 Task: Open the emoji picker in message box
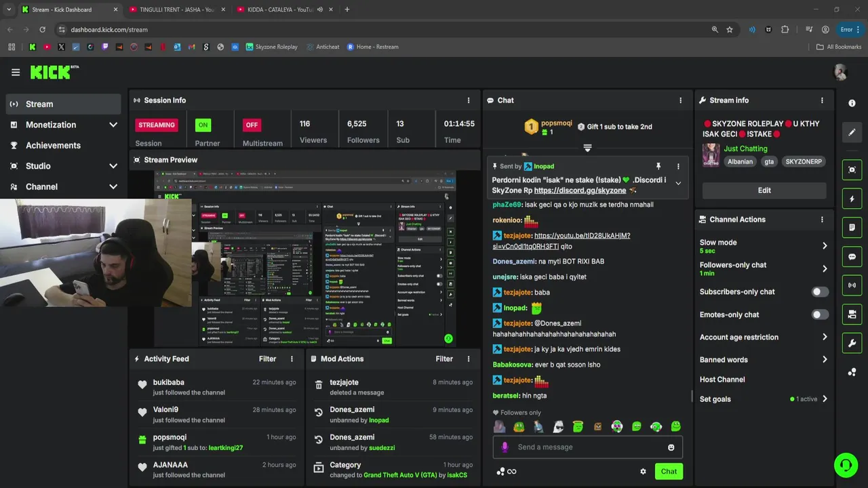point(671,447)
